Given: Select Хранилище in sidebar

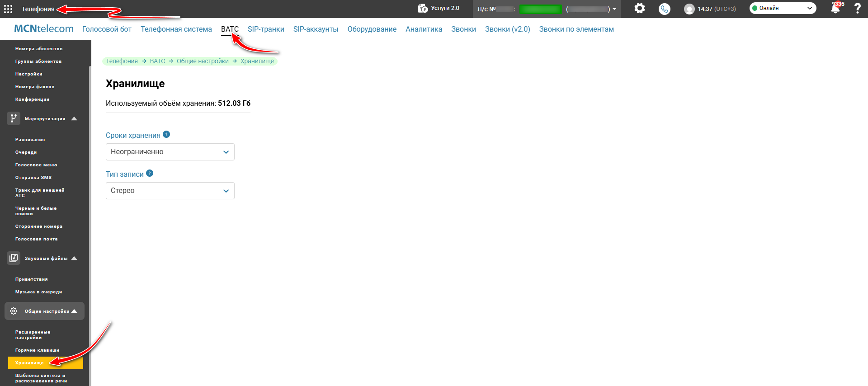Looking at the screenshot, I should pyautogui.click(x=46, y=362).
